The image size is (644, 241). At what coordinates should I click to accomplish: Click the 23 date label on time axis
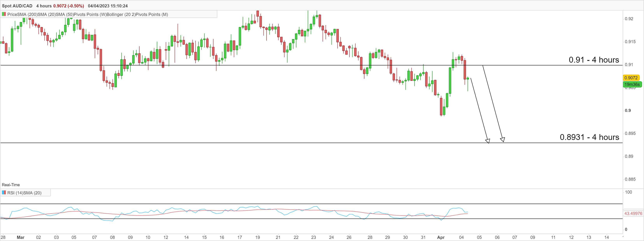point(313,237)
